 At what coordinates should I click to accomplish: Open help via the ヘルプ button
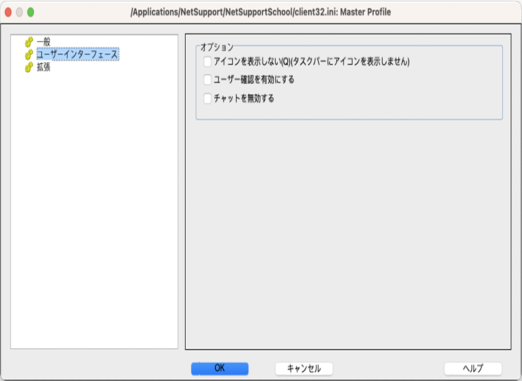[x=473, y=368]
